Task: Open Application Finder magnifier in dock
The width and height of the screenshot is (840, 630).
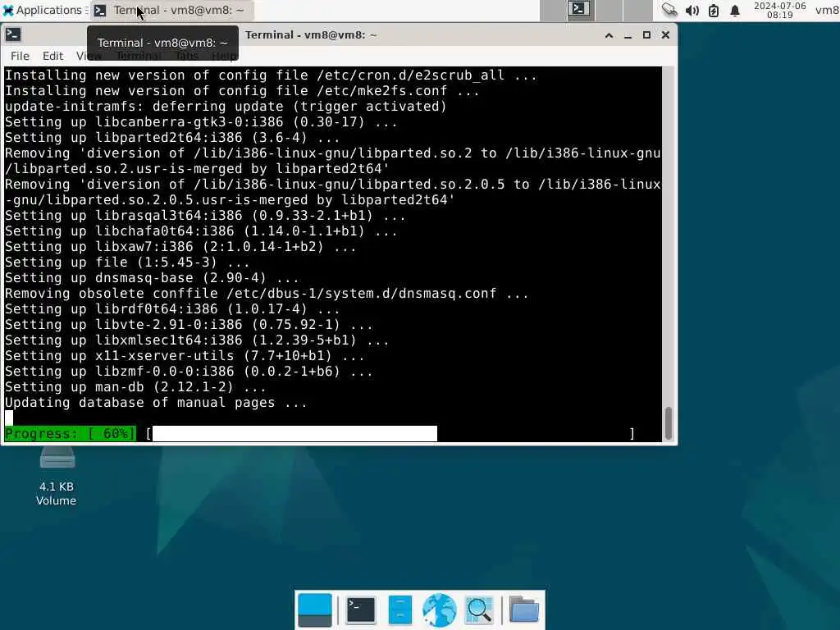Action: pyautogui.click(x=479, y=610)
